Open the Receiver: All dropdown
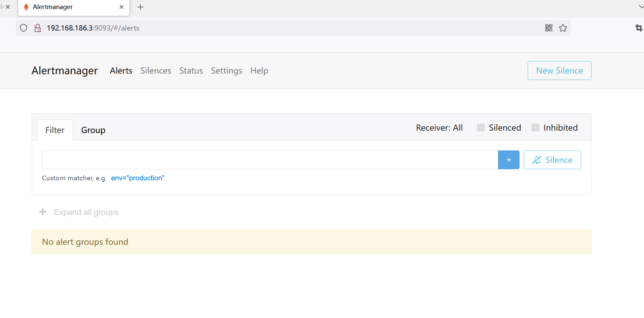Viewport: 644px width, 318px height. pyautogui.click(x=439, y=128)
